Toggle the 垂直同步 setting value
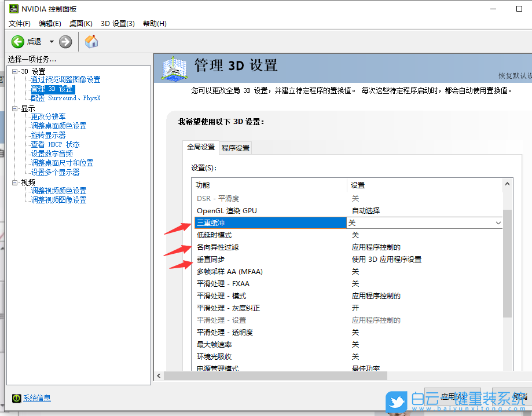This screenshot has height=416, width=532. (405, 259)
